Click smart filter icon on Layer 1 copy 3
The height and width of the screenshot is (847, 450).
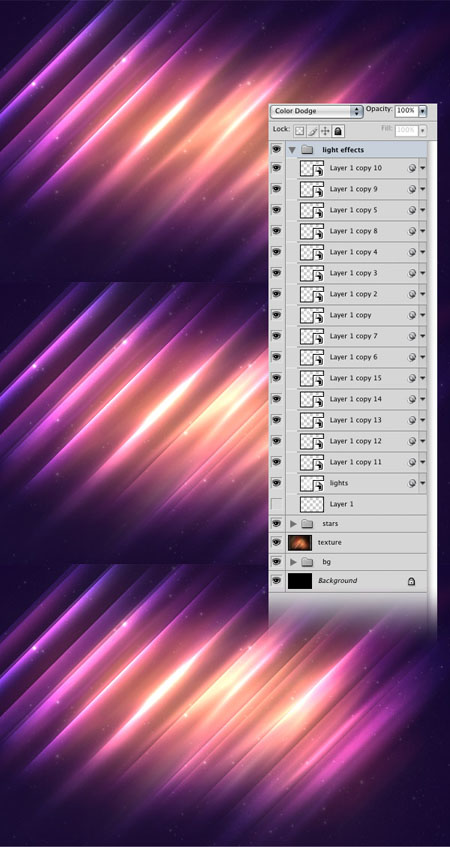(412, 273)
